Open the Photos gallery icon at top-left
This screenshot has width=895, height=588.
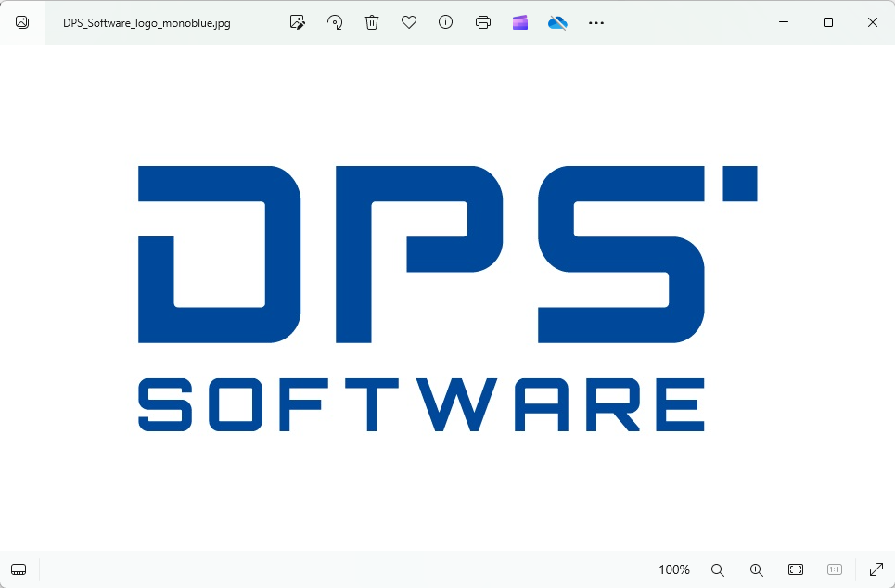22,22
